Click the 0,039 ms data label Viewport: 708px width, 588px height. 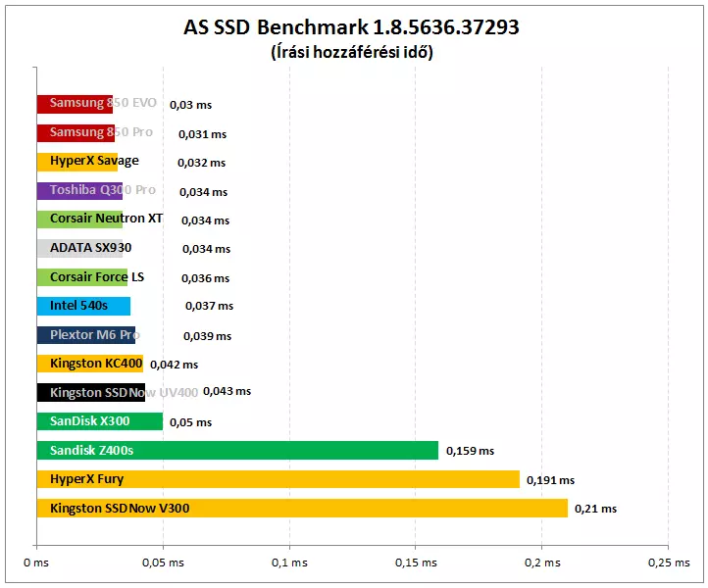[207, 336]
